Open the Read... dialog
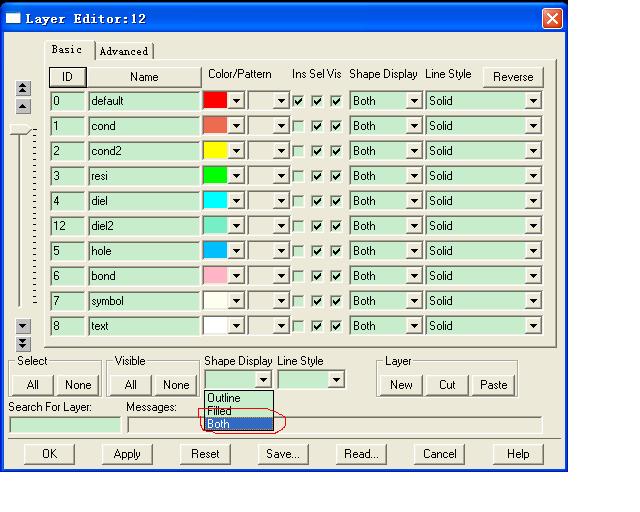 pos(361,454)
